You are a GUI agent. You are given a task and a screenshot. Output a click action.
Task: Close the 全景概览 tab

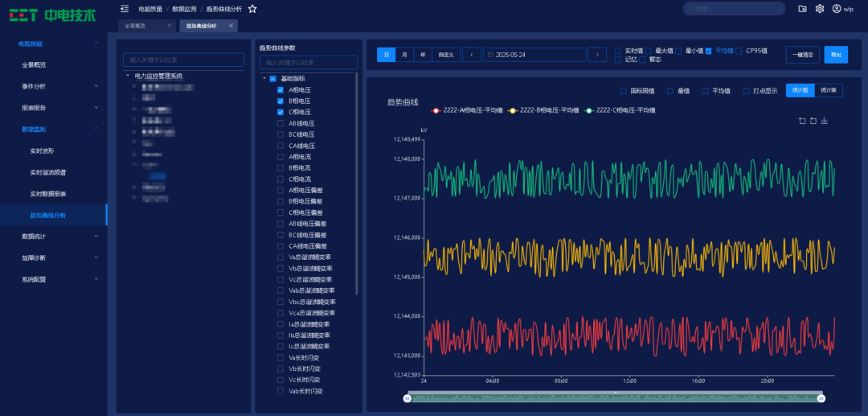[x=169, y=26]
